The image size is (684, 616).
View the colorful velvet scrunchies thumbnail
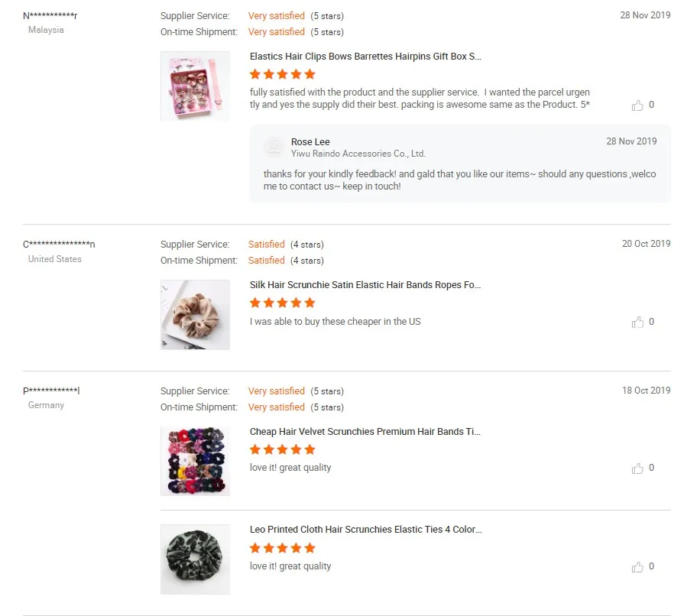pos(195,461)
